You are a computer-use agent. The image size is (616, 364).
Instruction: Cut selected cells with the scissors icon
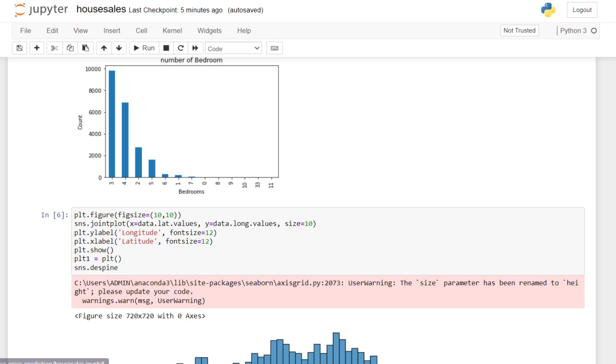[x=54, y=48]
